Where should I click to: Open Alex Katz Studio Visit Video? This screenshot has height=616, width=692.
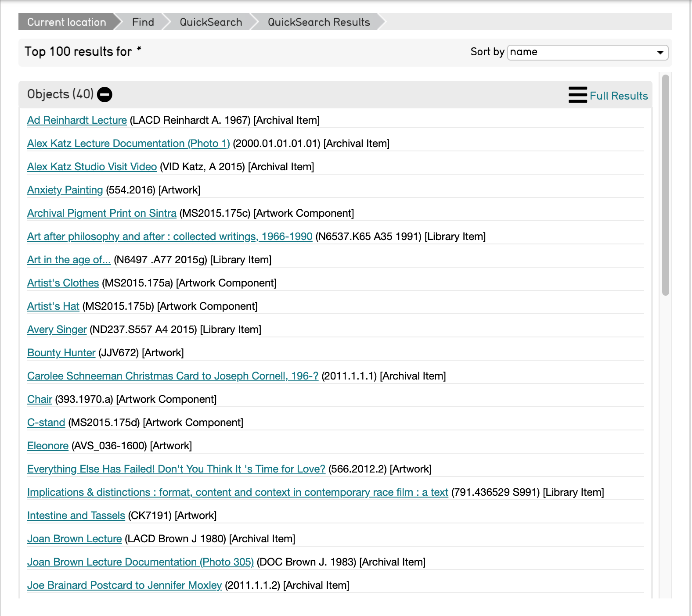coord(92,167)
